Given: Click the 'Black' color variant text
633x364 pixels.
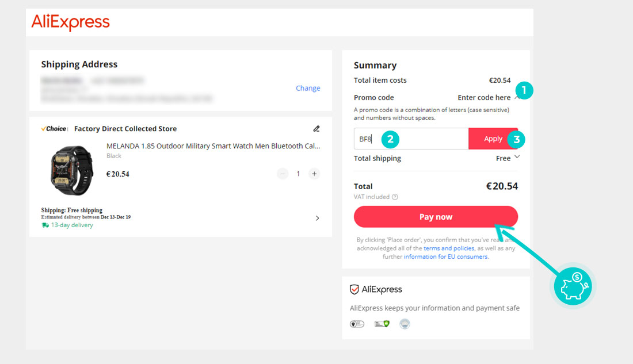Looking at the screenshot, I should point(114,156).
